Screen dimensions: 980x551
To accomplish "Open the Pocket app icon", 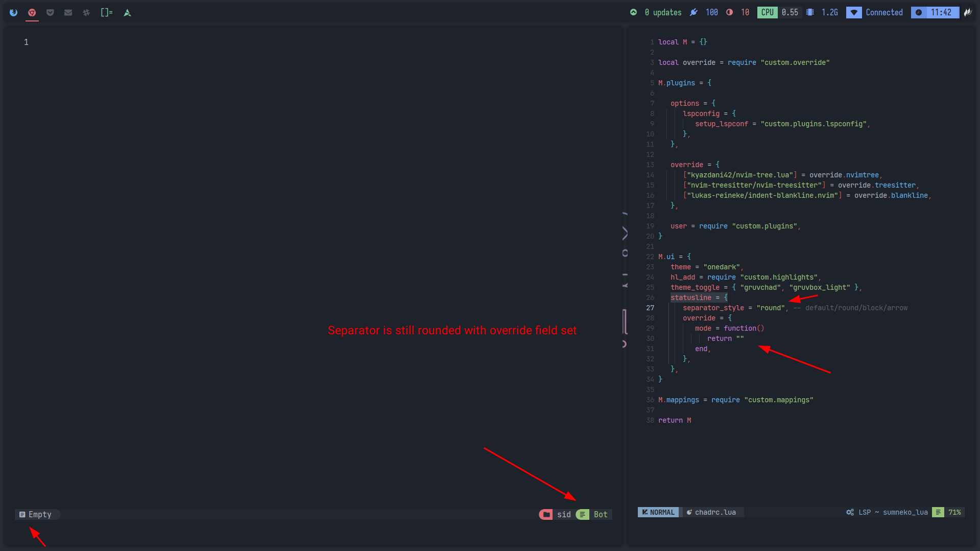I will [x=50, y=12].
